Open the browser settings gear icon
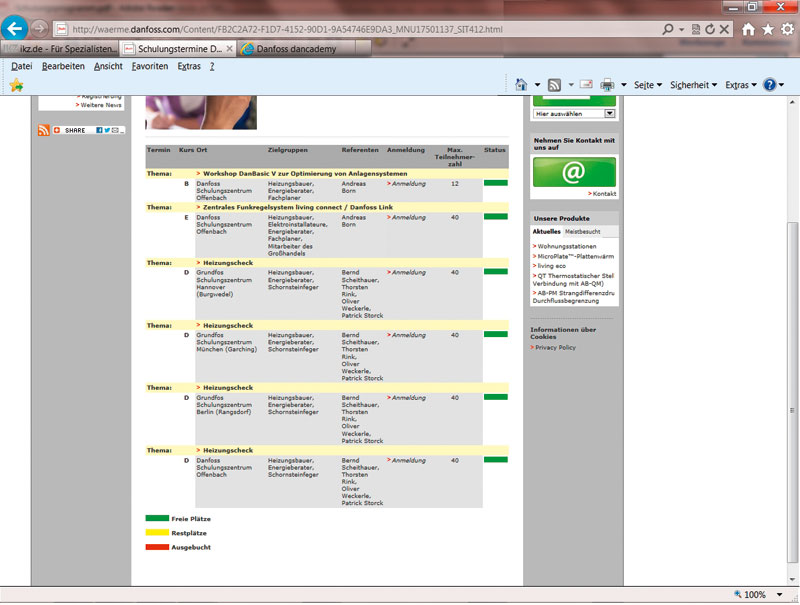800x605 pixels. tap(787, 29)
